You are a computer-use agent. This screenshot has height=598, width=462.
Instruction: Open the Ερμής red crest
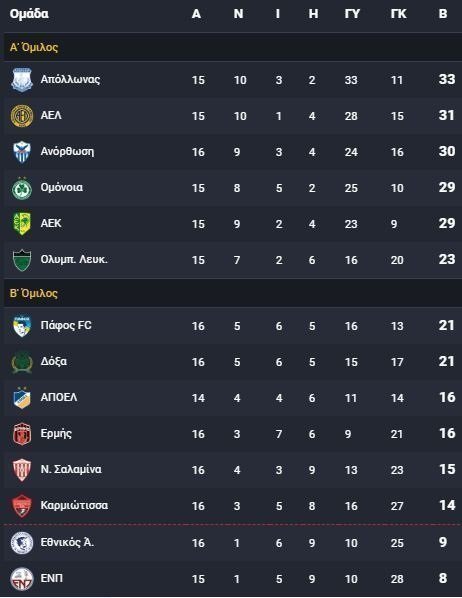[22, 434]
